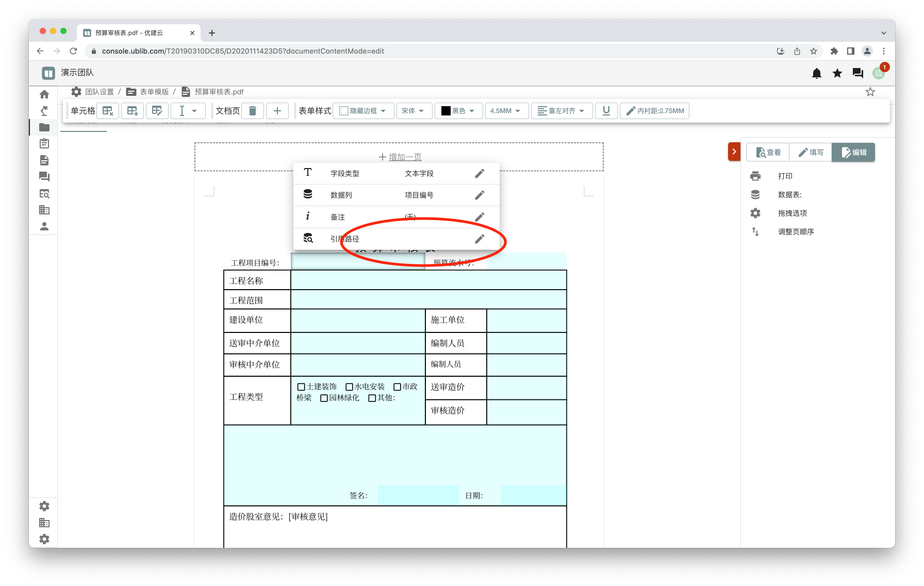
Task: Check the 土建装饰 checkbox
Action: pyautogui.click(x=301, y=387)
